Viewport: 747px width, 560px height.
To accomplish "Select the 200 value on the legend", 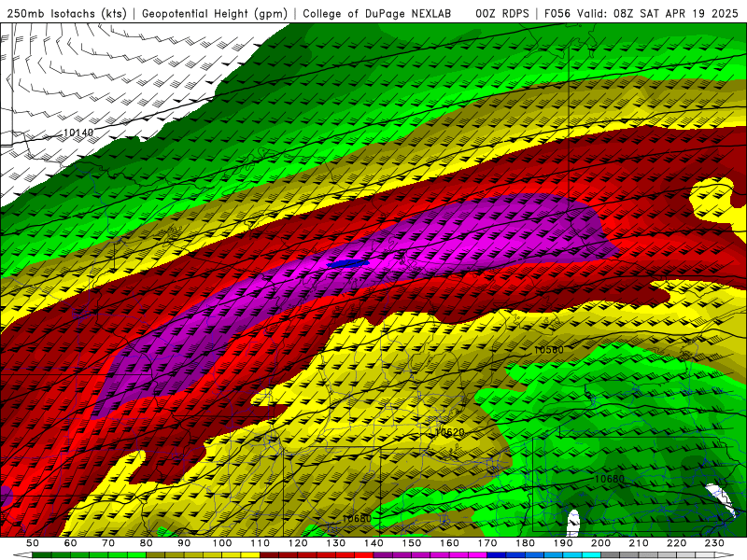I will [x=600, y=543].
